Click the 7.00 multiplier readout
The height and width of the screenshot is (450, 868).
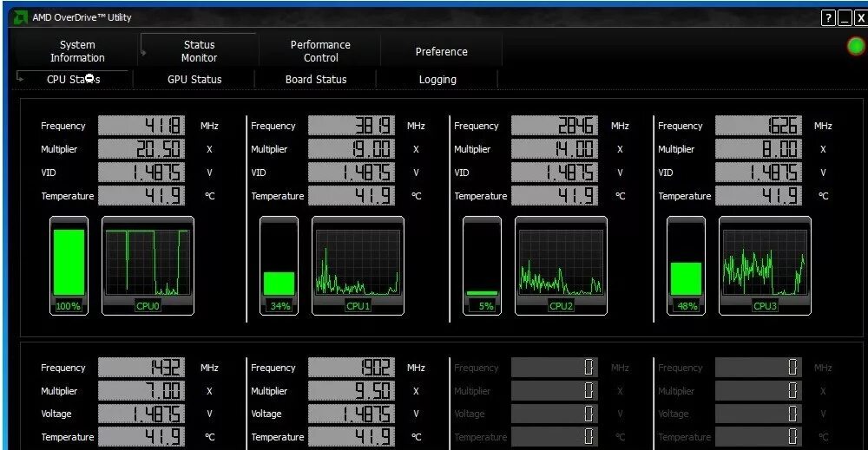(x=141, y=390)
